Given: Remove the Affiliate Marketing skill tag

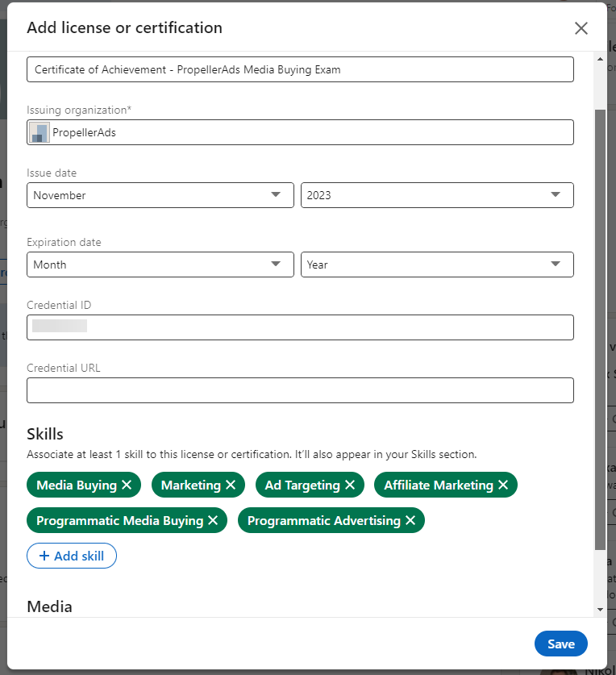Looking at the screenshot, I should point(503,485).
